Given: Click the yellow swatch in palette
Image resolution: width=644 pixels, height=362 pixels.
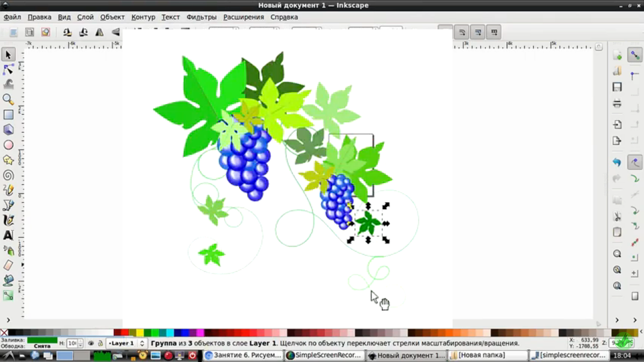Looking at the screenshot, I should [140, 333].
